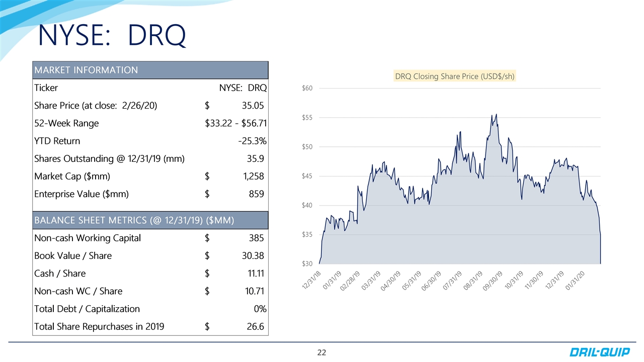Select the "YTD Return" label
This screenshot has width=644, height=362.
(57, 141)
